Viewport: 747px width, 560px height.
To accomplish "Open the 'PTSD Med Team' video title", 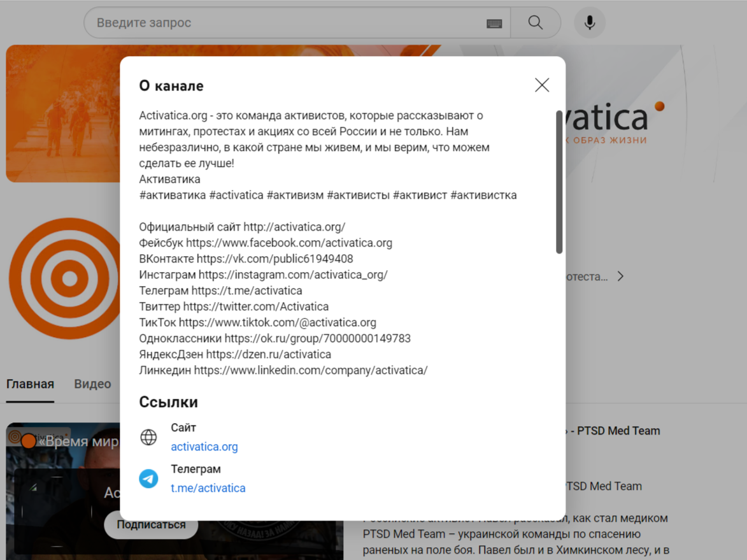I will 614,431.
